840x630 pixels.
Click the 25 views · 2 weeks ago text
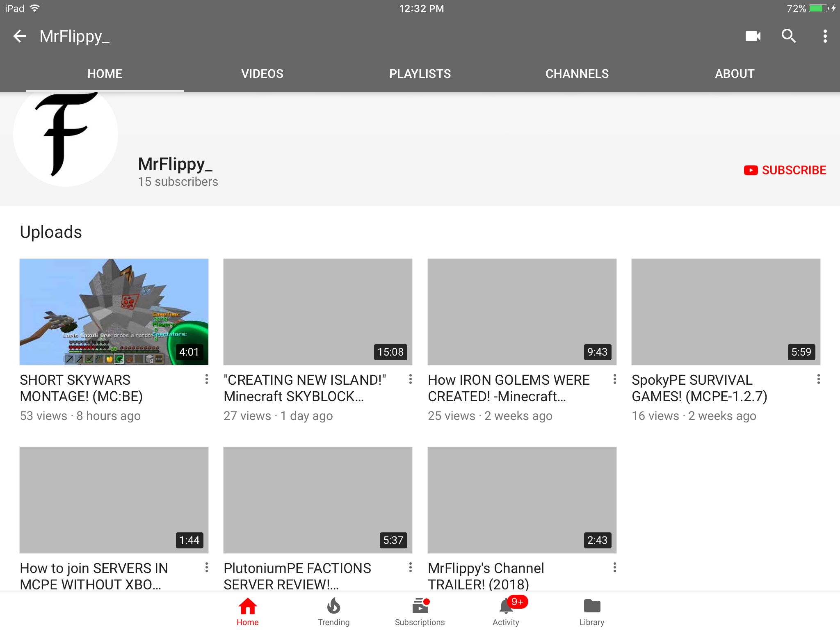[490, 416]
